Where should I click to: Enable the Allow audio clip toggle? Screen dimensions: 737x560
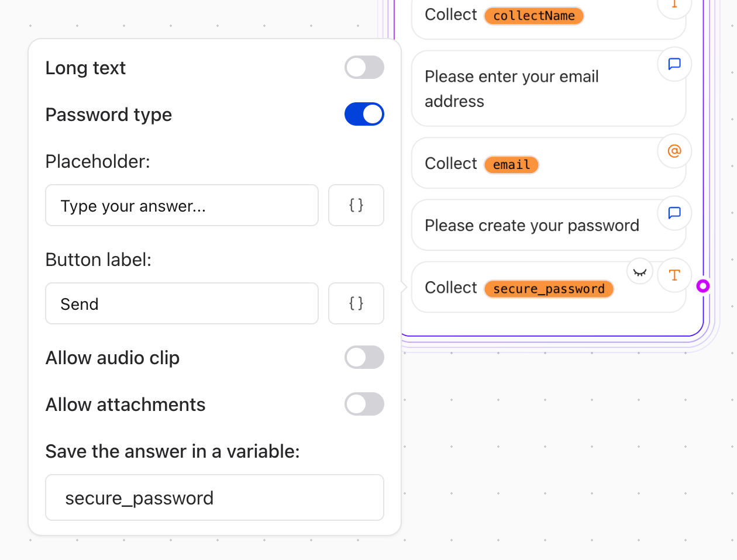pyautogui.click(x=364, y=357)
